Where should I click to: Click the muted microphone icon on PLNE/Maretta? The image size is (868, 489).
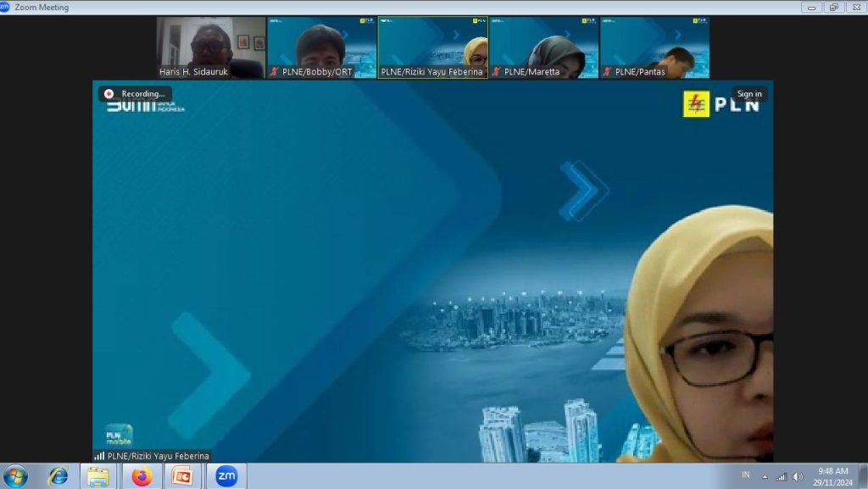[496, 72]
